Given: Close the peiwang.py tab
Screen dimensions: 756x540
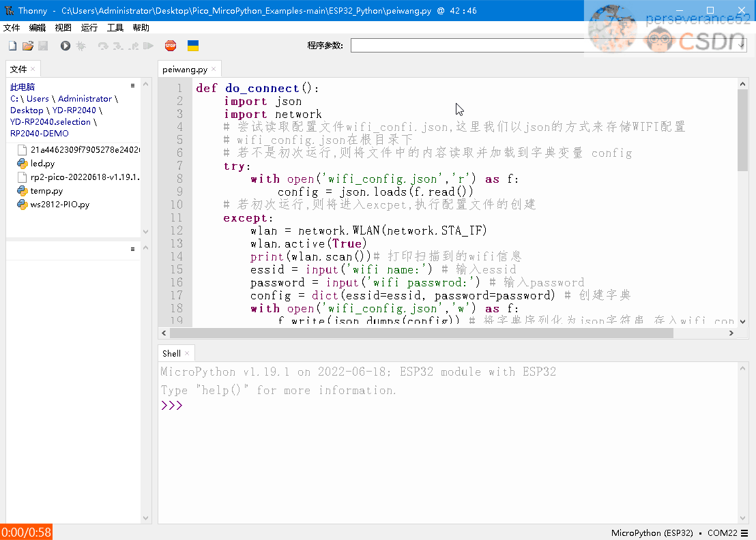Looking at the screenshot, I should coord(214,69).
